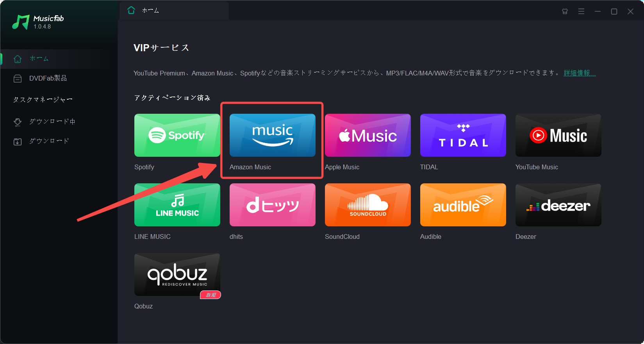Open the LINE MUSIC service tile
The width and height of the screenshot is (644, 344).
pos(177,205)
